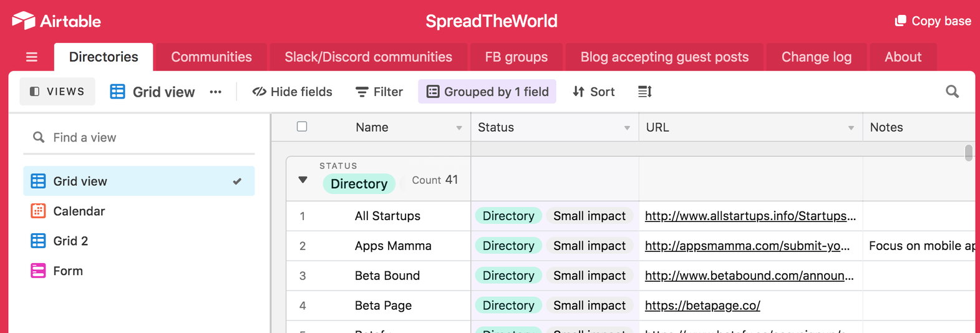Open the betapage.co link

pyautogui.click(x=702, y=306)
